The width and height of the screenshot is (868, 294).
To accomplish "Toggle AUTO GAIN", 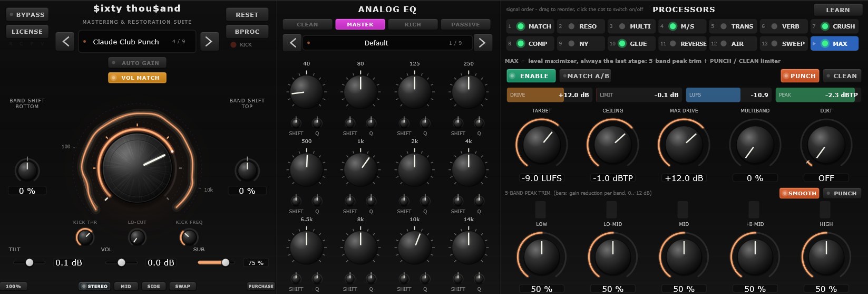I will click(137, 63).
